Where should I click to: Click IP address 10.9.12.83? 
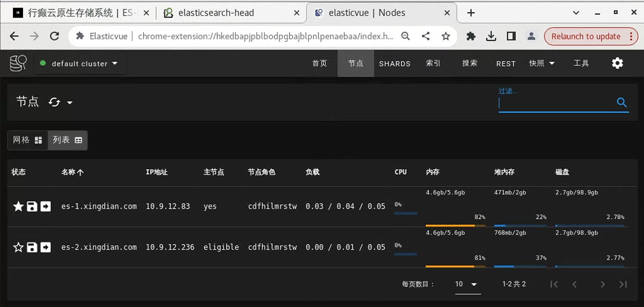click(168, 207)
